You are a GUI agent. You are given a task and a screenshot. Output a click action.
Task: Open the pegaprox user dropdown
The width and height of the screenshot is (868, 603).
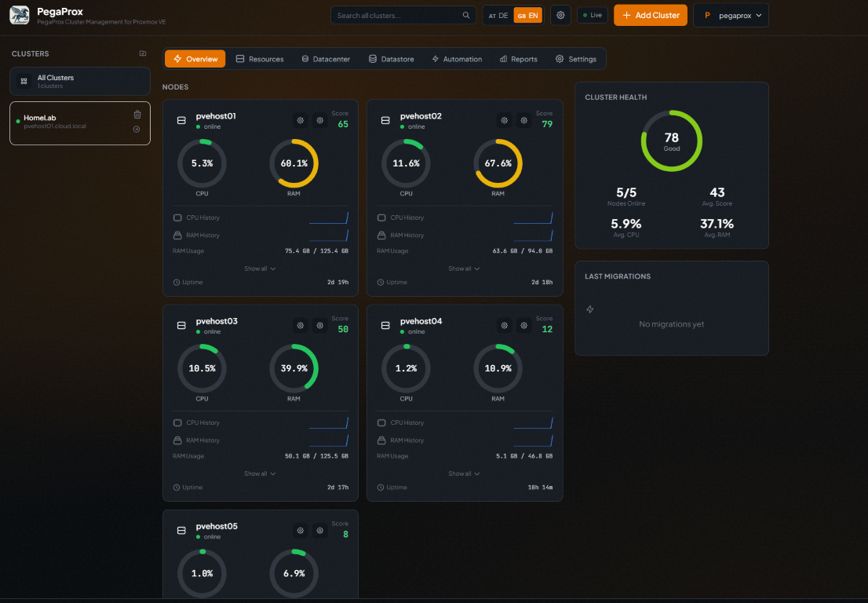[x=731, y=16]
